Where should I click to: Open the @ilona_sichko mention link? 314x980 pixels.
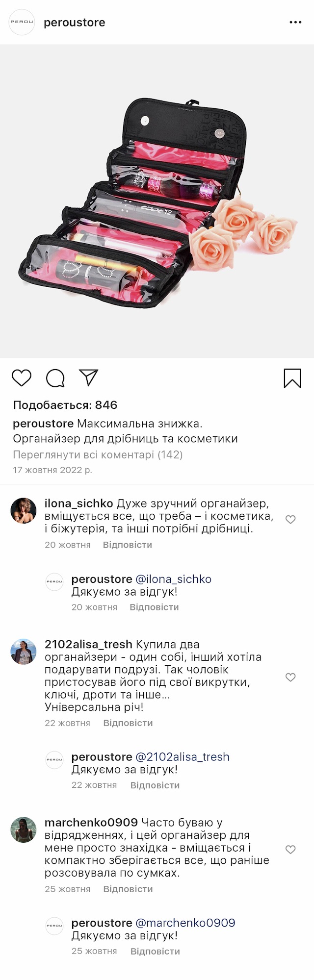pyautogui.click(x=173, y=579)
